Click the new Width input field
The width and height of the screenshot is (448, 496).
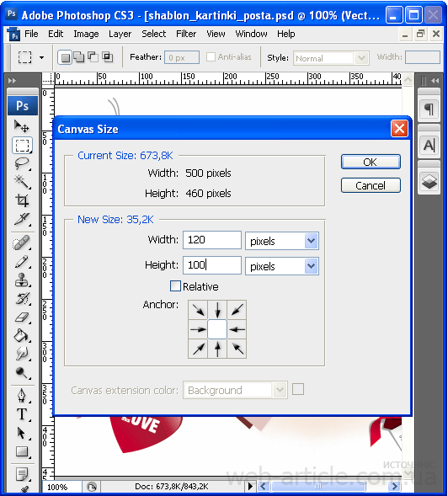[x=212, y=240]
